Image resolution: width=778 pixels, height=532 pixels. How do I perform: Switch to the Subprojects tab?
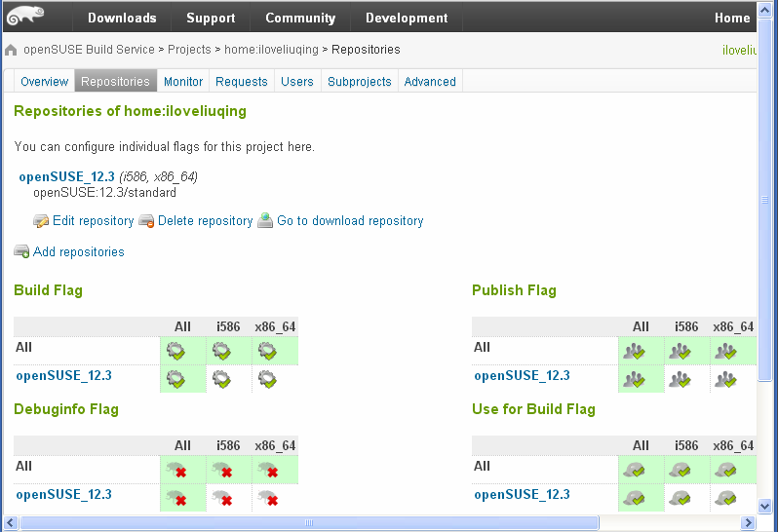click(x=359, y=81)
